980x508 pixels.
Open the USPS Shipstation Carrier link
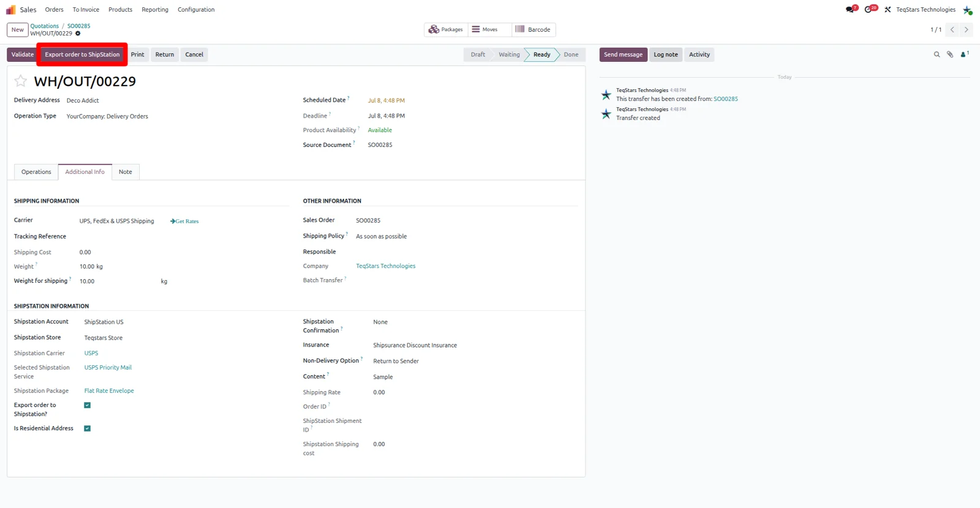[x=91, y=353]
